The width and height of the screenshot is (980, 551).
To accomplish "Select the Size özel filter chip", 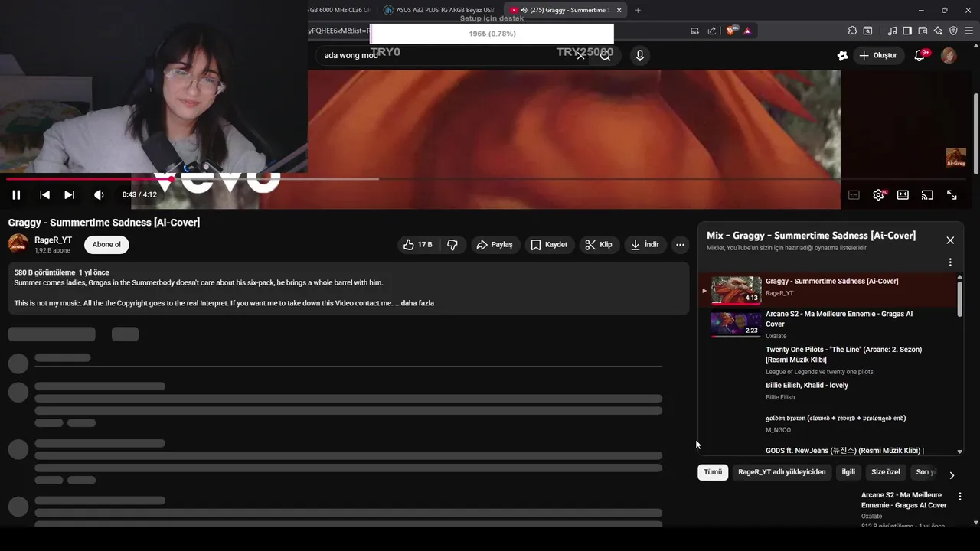I will pyautogui.click(x=886, y=472).
